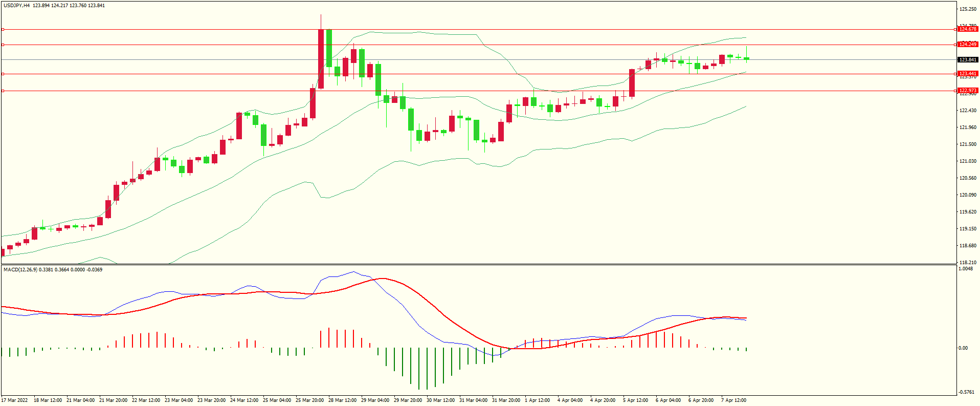Image resolution: width=980 pixels, height=406 pixels.
Task: Click the 25 Mar 04:00 time label
Action: 277,400
